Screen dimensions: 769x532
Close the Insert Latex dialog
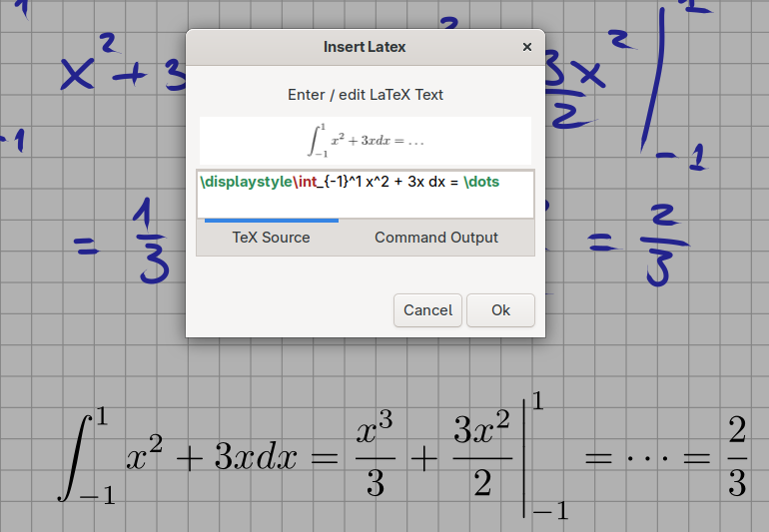pyautogui.click(x=526, y=47)
